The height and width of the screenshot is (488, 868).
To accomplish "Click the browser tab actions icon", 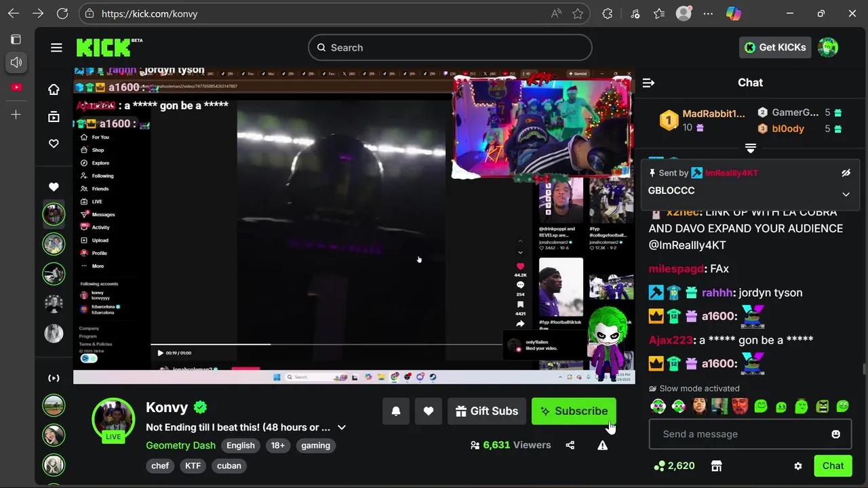I will [x=16, y=39].
